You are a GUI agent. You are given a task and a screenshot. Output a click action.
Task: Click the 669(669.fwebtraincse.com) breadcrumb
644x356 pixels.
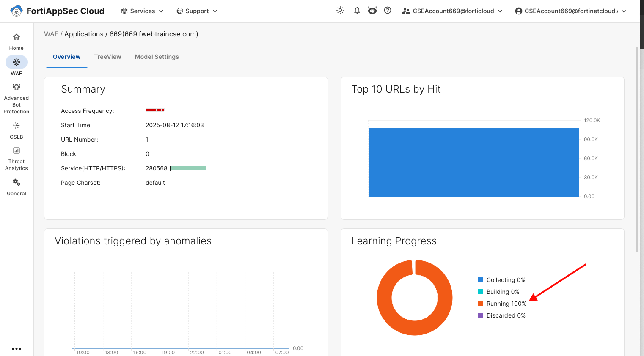point(154,34)
